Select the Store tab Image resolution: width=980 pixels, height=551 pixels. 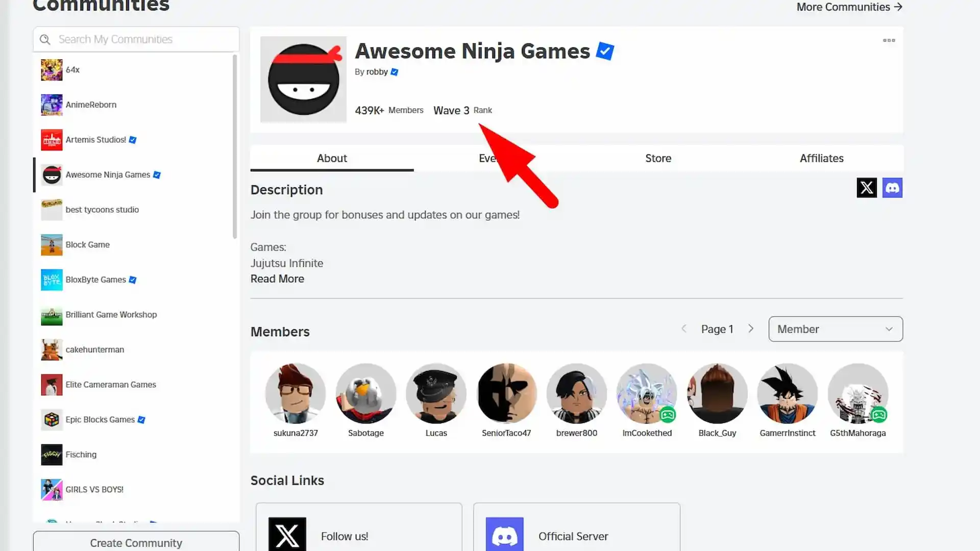[x=658, y=158]
